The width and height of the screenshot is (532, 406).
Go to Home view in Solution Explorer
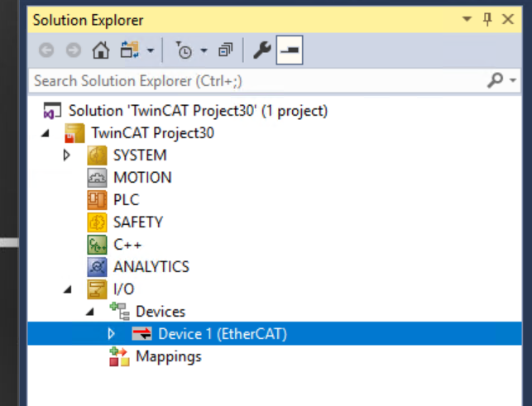coord(101,50)
